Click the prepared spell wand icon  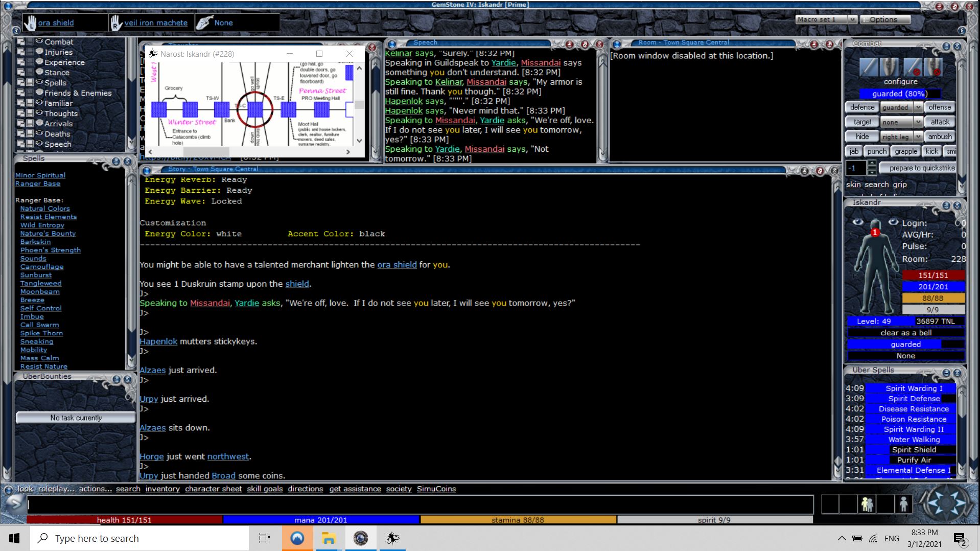pos(204,22)
